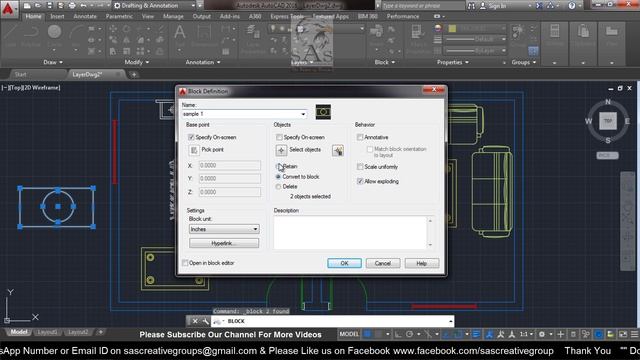Viewport: 640px width, 360px height.
Task: Switch to the Output ribbon tab
Action: pyautogui.click(x=202, y=16)
